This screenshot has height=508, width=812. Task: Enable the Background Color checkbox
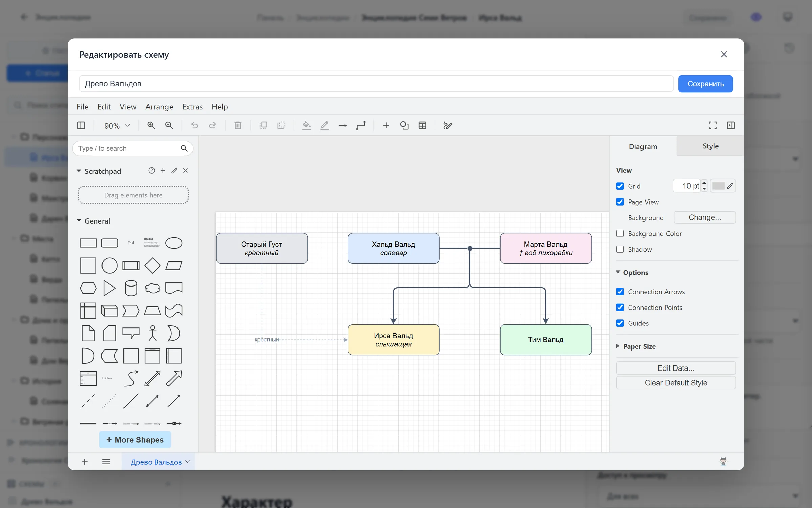tap(620, 233)
